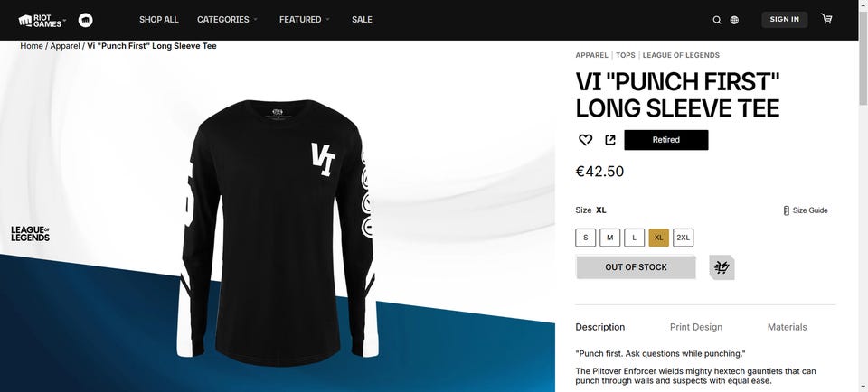Open the shopping cart icon
Image resolution: width=868 pixels, height=392 pixels.
826,19
